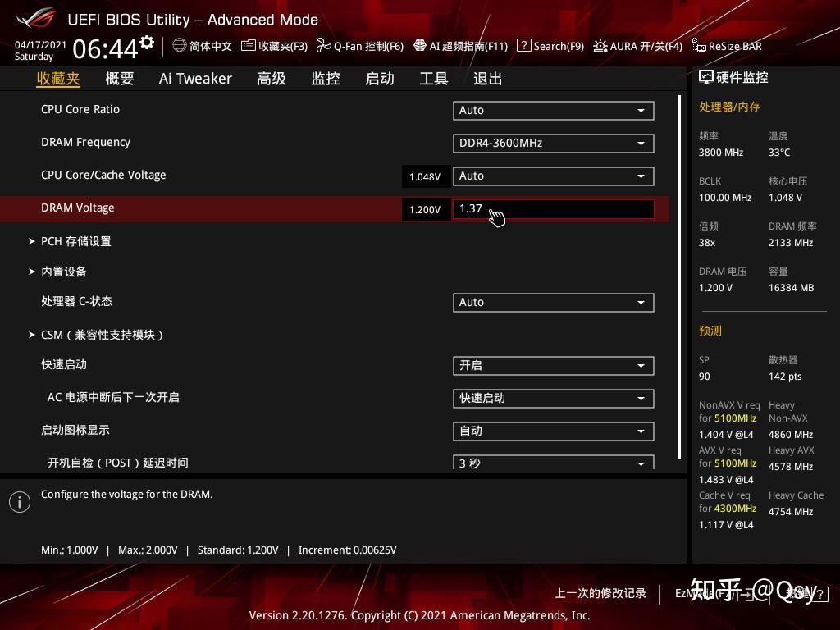Open the Ai Tweaker tab

(x=195, y=79)
